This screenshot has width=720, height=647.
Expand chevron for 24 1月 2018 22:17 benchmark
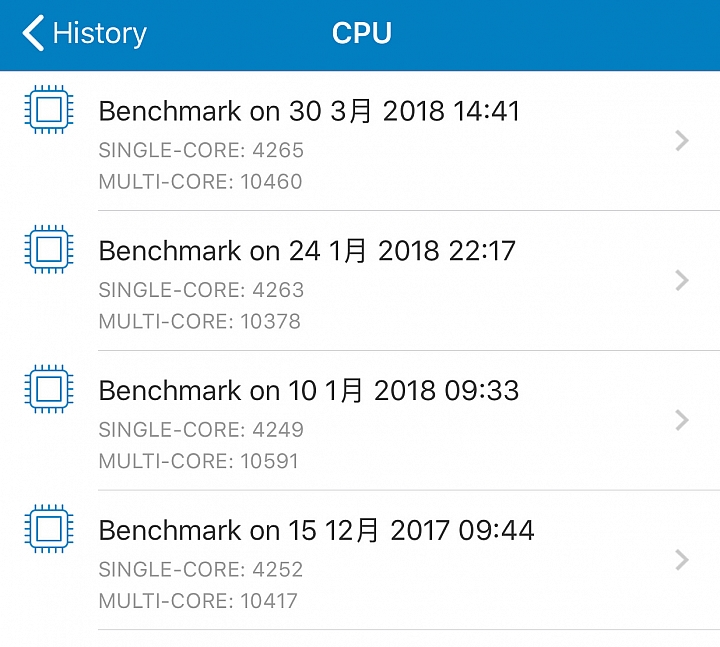[x=682, y=280]
